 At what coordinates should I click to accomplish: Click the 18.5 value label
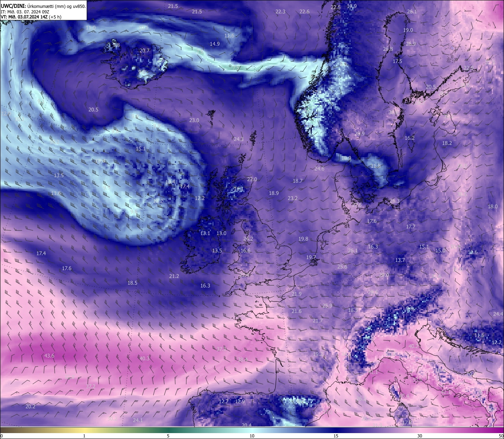pyautogui.click(x=132, y=283)
